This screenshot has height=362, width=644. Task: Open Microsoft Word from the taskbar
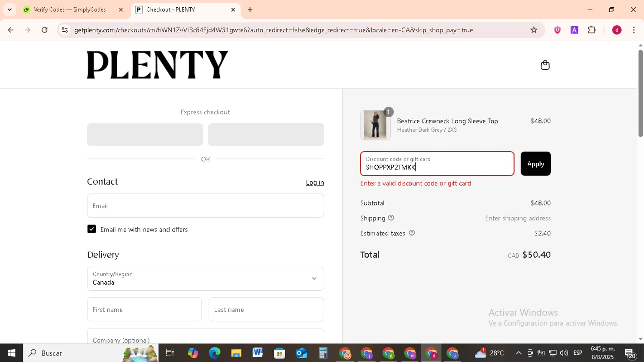click(258, 353)
